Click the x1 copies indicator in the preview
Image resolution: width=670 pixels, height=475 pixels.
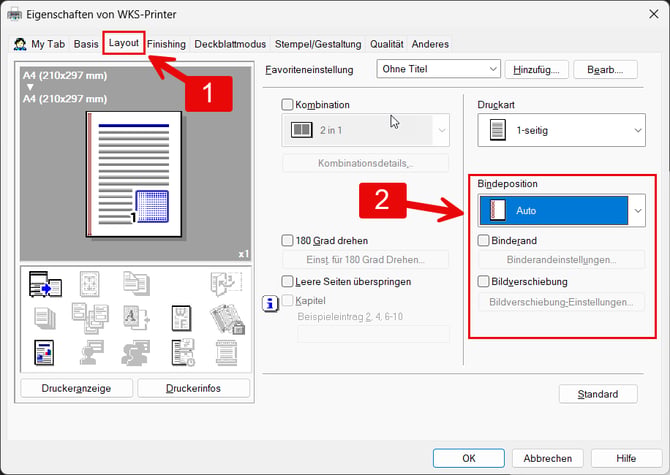coord(244,254)
